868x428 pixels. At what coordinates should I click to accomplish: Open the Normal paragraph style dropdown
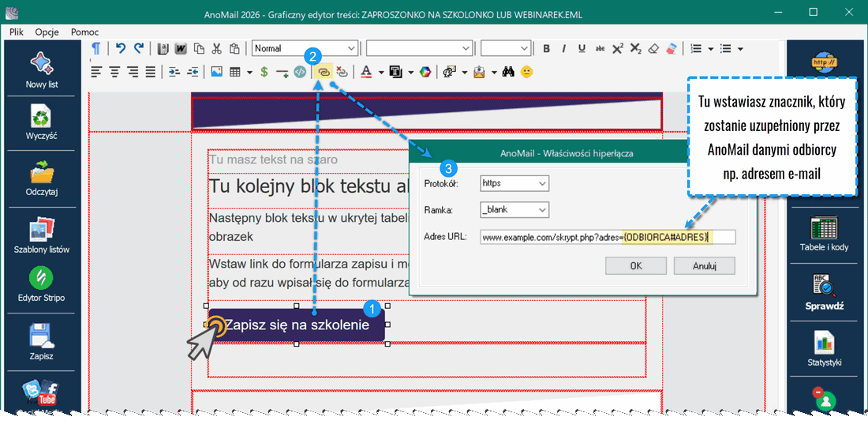pos(305,48)
